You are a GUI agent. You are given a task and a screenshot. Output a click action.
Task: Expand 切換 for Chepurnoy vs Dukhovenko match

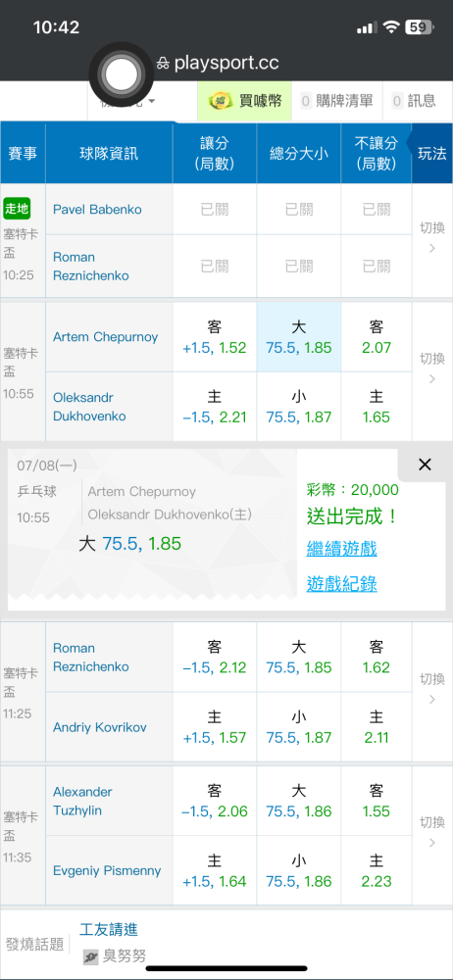[432, 368]
